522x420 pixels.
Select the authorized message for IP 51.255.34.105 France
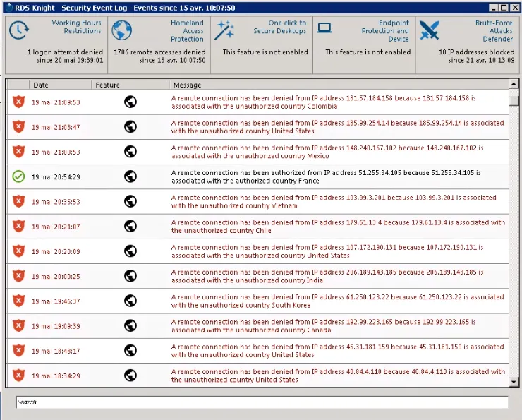point(326,177)
